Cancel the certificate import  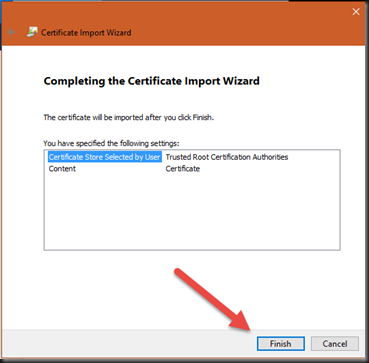pos(335,344)
